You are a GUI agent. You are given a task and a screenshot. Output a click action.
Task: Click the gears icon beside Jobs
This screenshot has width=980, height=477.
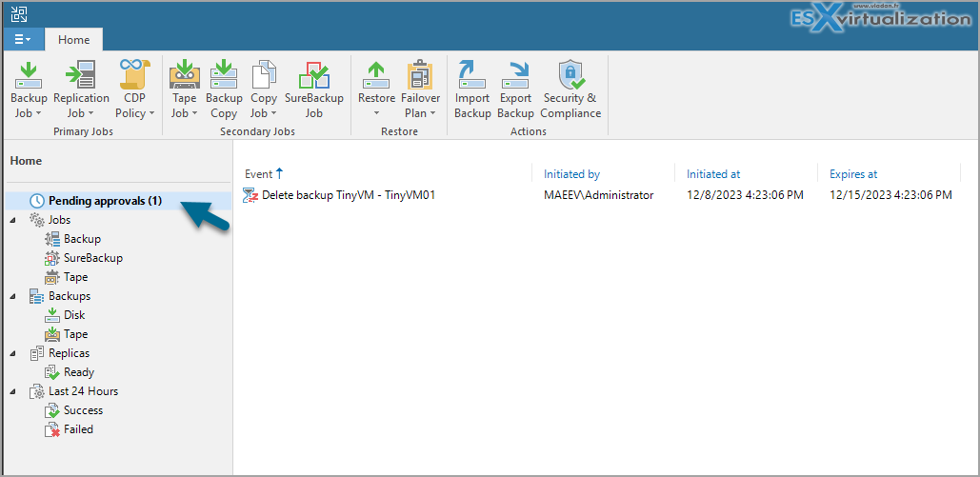coord(37,220)
